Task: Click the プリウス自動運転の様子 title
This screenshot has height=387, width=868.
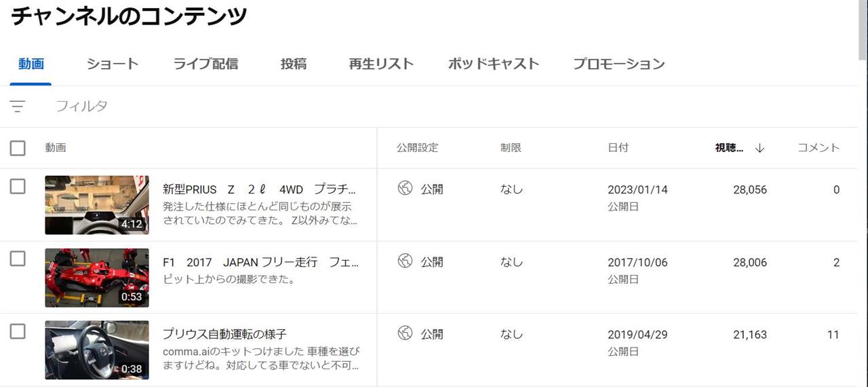Action: [224, 334]
